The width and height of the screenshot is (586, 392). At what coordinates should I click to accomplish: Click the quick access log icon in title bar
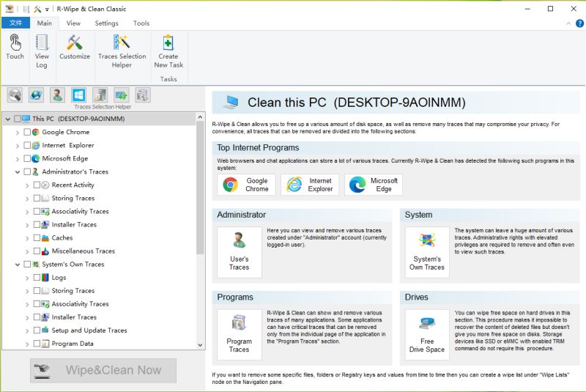click(26, 9)
